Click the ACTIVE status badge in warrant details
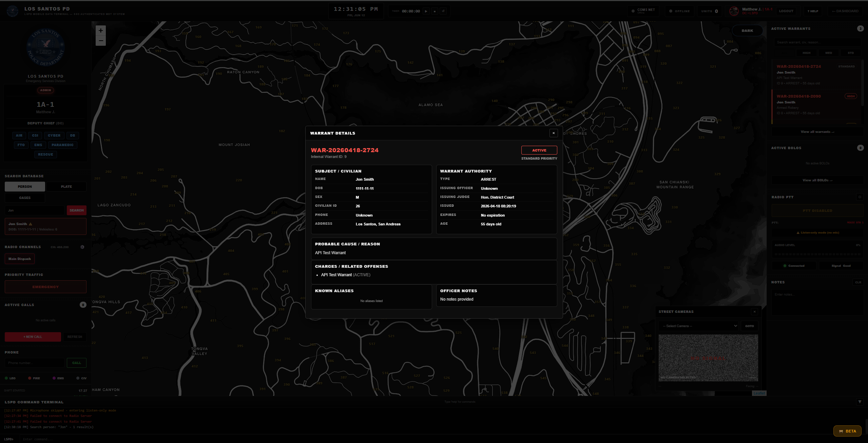 [x=539, y=150]
